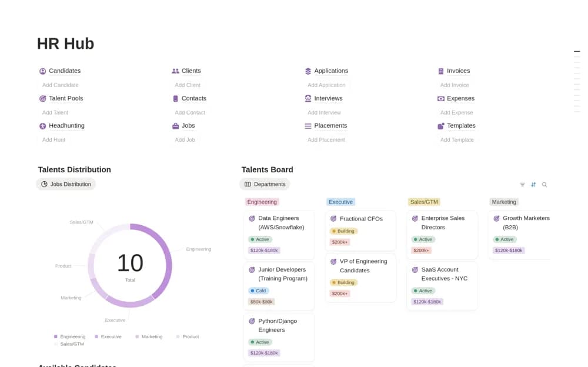Viewport: 588px width, 367px height.
Task: Search the Talents Board with magnifier icon
Action: click(544, 184)
